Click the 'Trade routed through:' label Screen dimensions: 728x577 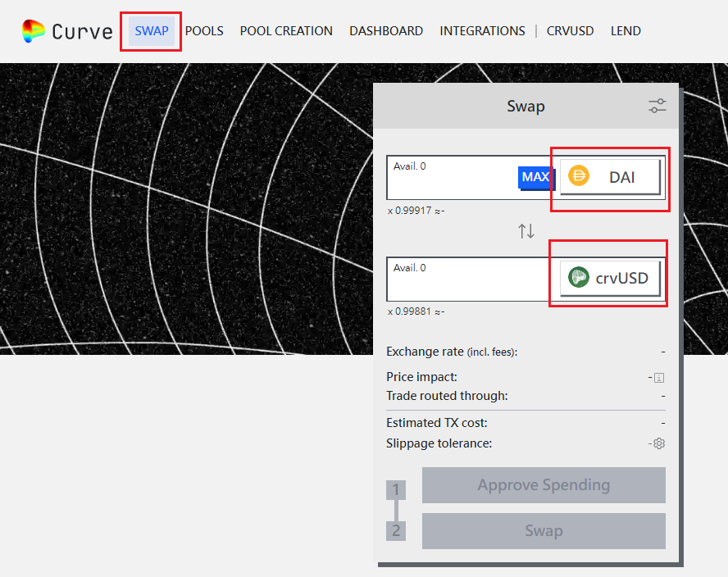(447, 396)
